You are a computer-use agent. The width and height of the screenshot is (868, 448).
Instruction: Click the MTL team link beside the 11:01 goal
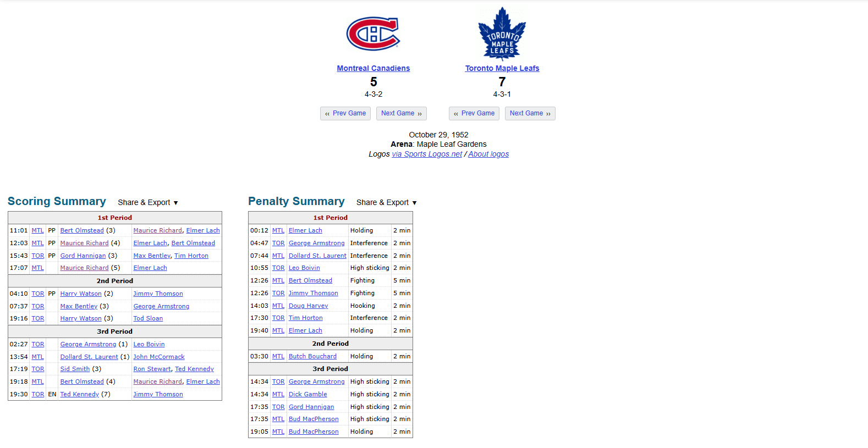click(37, 230)
